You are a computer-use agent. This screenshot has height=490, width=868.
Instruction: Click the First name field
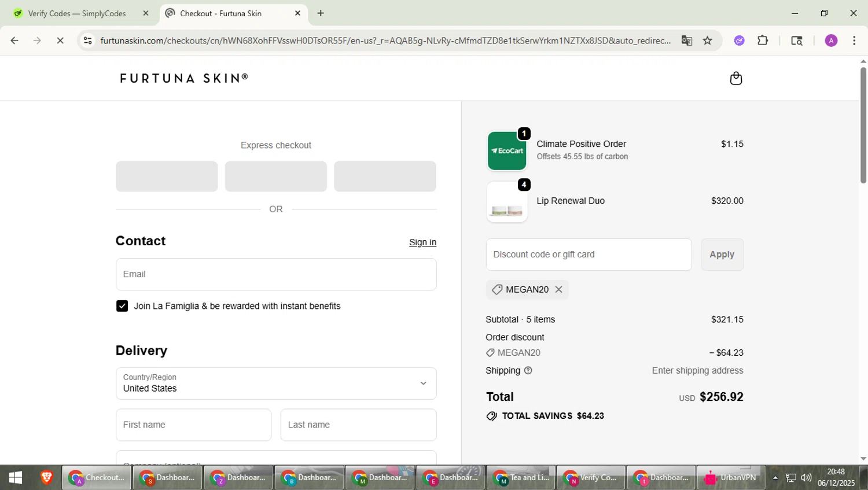click(x=193, y=425)
